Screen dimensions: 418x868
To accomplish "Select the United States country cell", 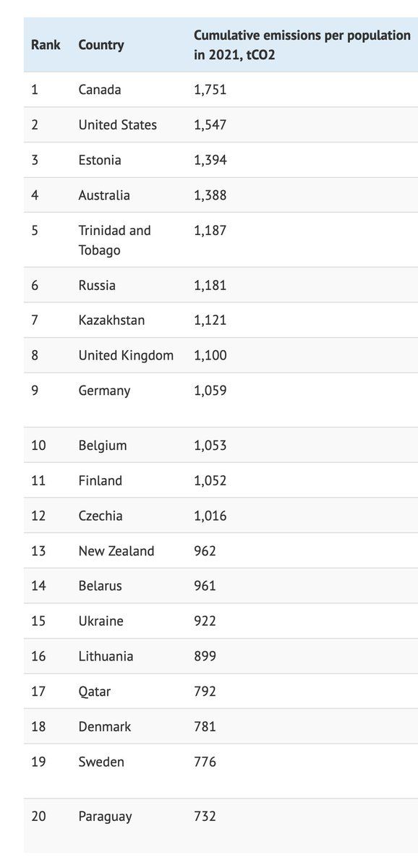I will pos(118,124).
